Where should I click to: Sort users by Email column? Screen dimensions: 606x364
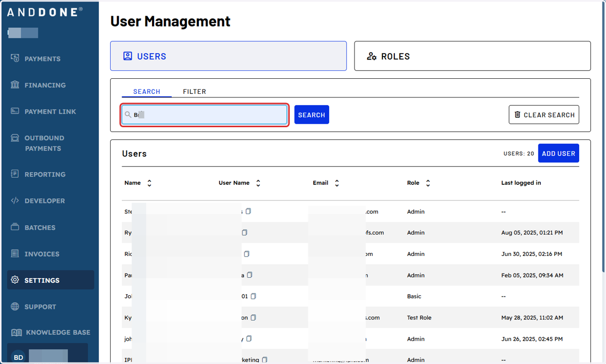(x=337, y=183)
